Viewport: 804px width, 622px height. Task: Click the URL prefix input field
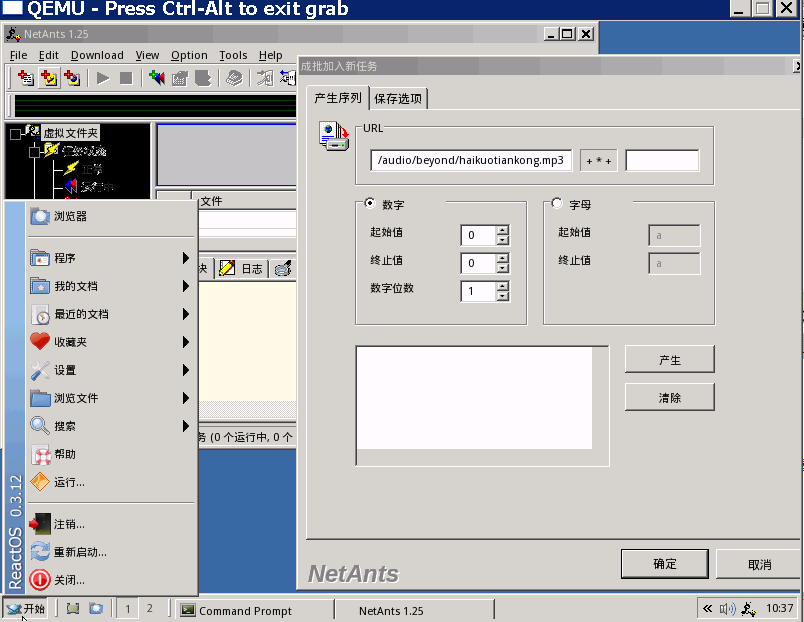tap(471, 160)
